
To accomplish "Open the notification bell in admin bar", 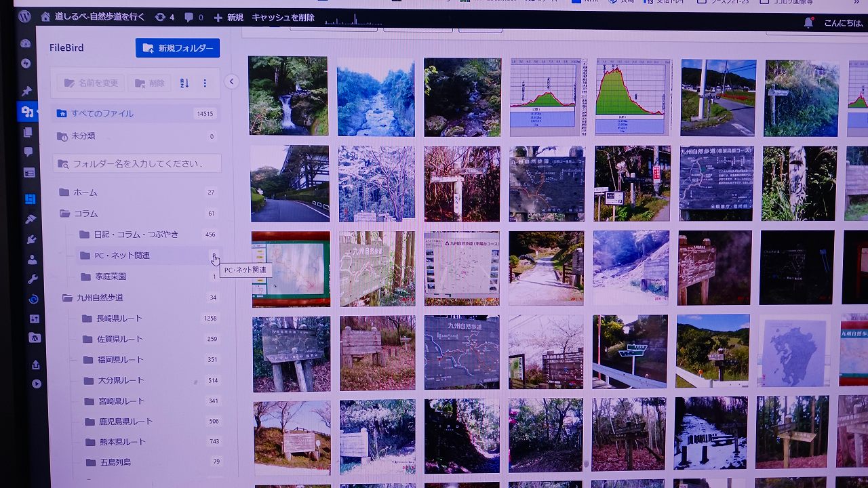I will (x=808, y=22).
